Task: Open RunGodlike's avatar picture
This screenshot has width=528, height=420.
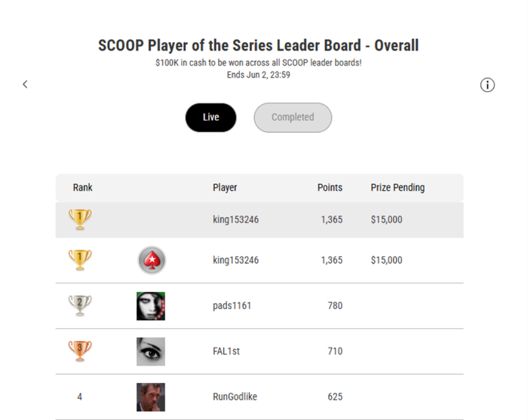Action: (151, 397)
